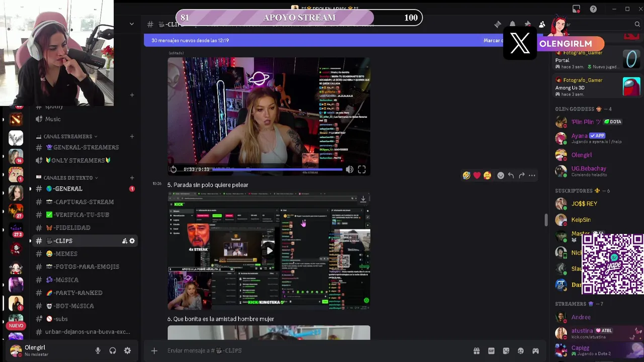Add red heart reaction to message

point(477,175)
